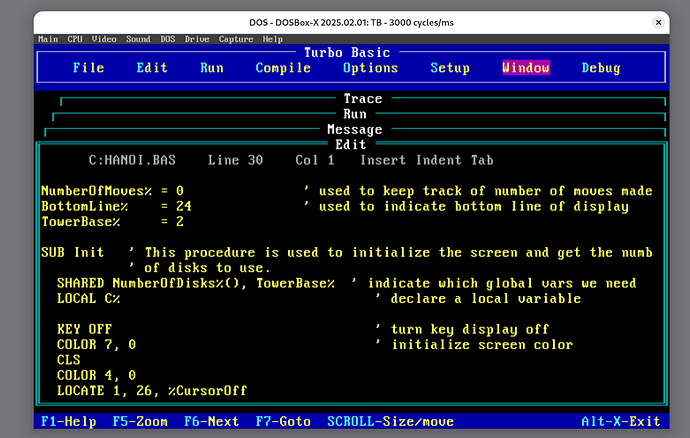
Task: Click the DOSBox-X window title bar text
Action: pos(351,22)
